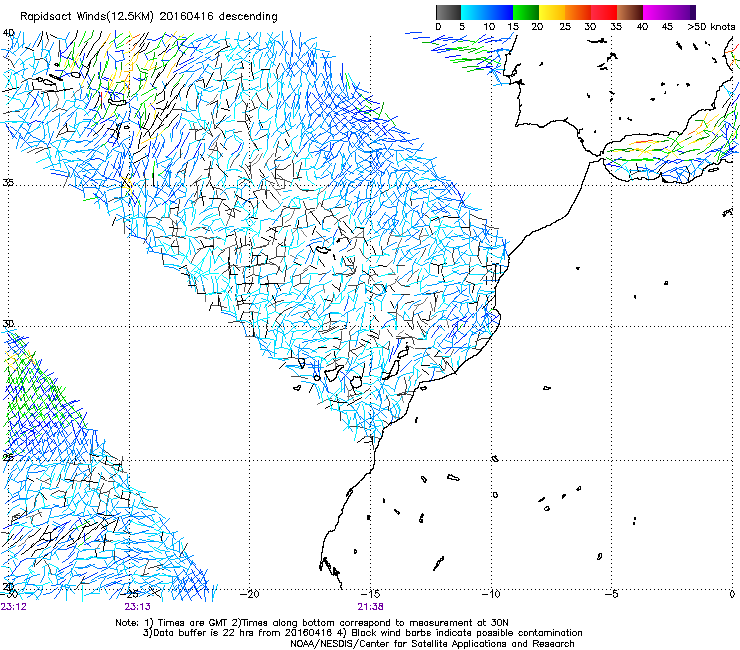Click the '35' latitude label on left axis
The image size is (740, 650).
[x=8, y=182]
